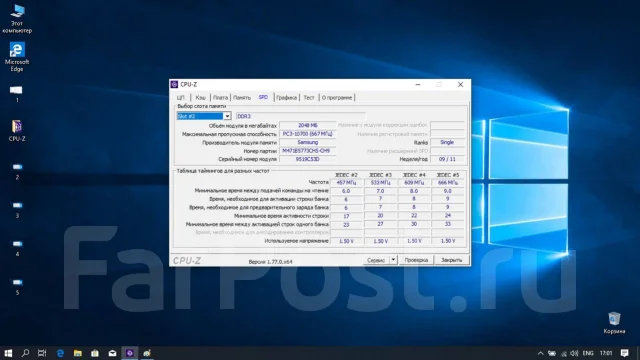Open the Windows Start menu
640x360 pixels.
tap(8, 353)
